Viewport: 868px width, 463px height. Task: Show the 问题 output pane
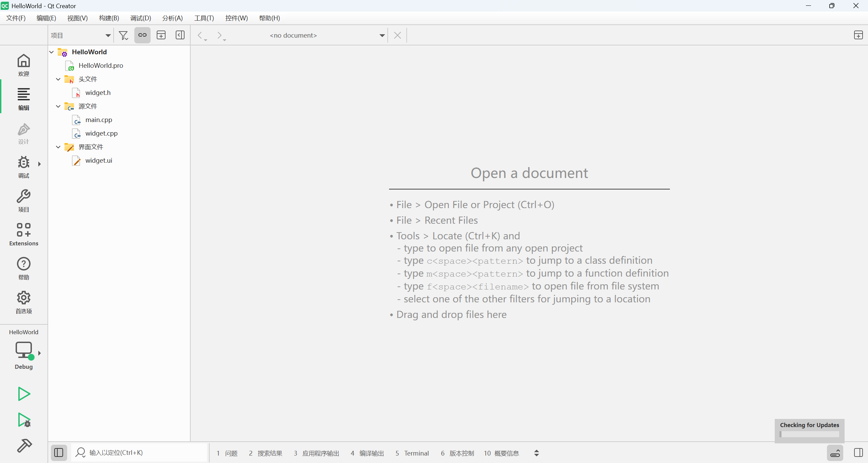[x=227, y=453]
